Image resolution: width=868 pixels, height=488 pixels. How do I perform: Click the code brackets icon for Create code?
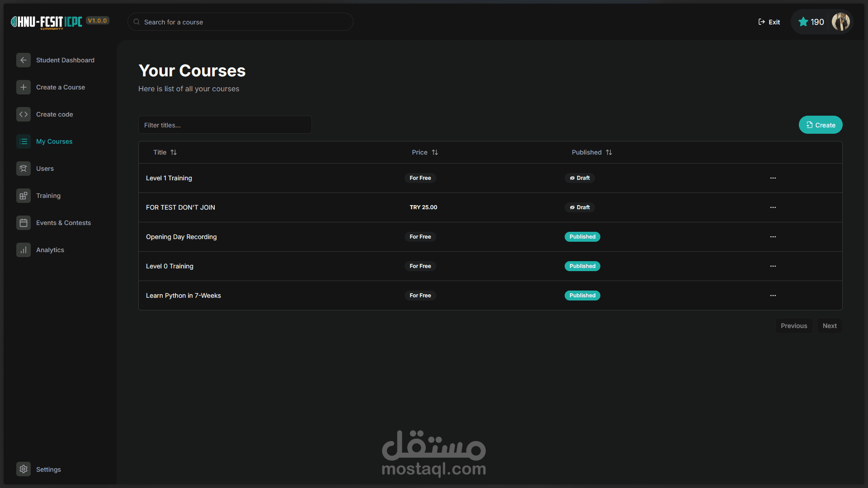tap(24, 114)
